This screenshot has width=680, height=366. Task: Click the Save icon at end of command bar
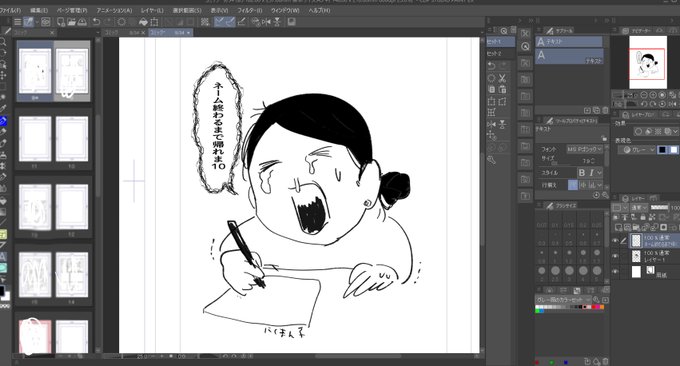(291, 22)
